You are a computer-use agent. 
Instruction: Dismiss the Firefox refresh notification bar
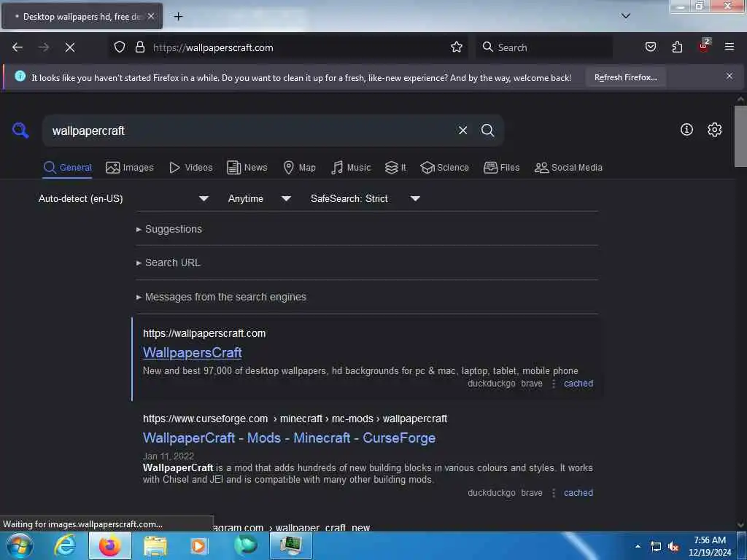tap(729, 76)
